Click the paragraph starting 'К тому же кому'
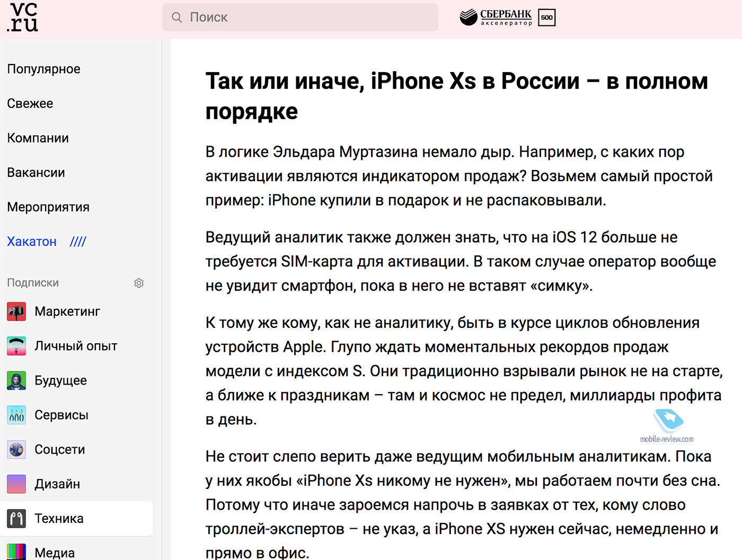The height and width of the screenshot is (560, 742). [464, 371]
